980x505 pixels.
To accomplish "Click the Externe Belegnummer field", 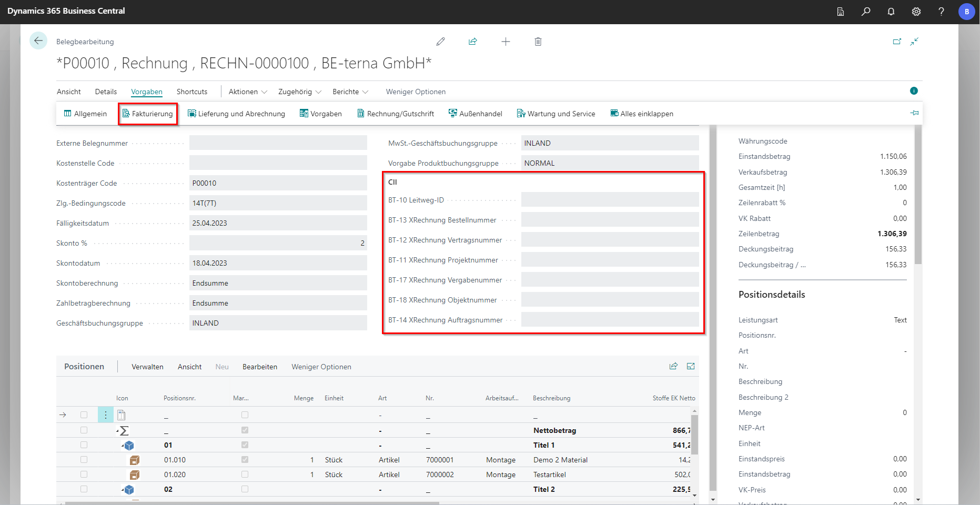I will pos(278,143).
